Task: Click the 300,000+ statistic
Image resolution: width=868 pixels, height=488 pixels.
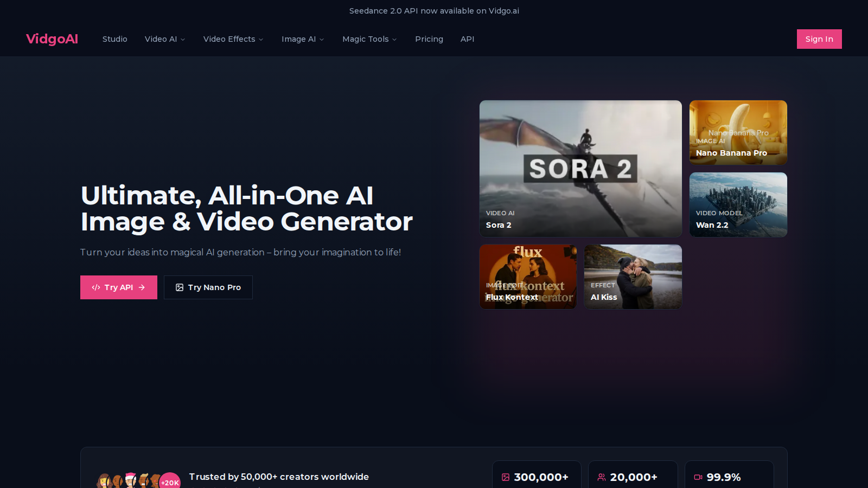Action: point(541,477)
